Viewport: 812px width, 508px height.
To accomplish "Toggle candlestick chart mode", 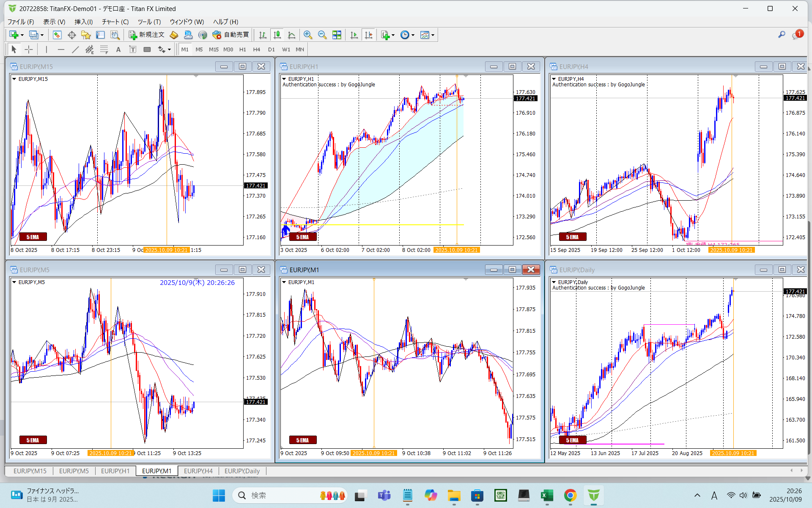I will click(277, 35).
